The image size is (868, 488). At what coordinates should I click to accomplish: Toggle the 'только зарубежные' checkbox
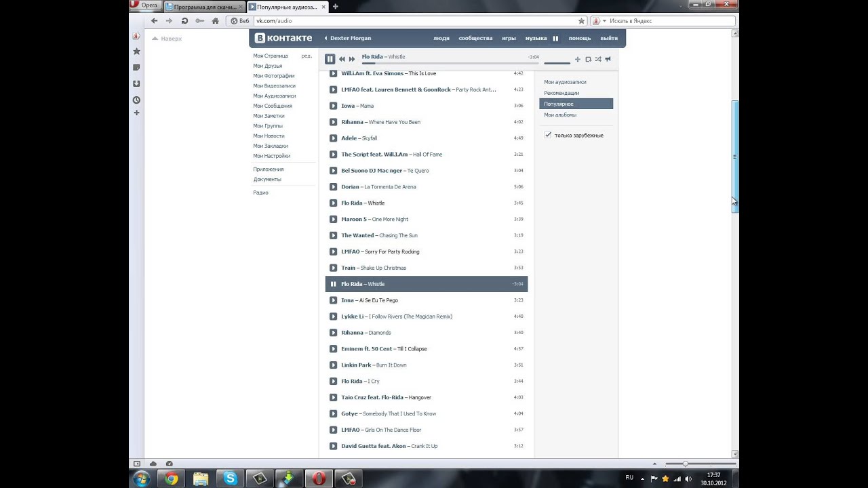[x=548, y=135]
